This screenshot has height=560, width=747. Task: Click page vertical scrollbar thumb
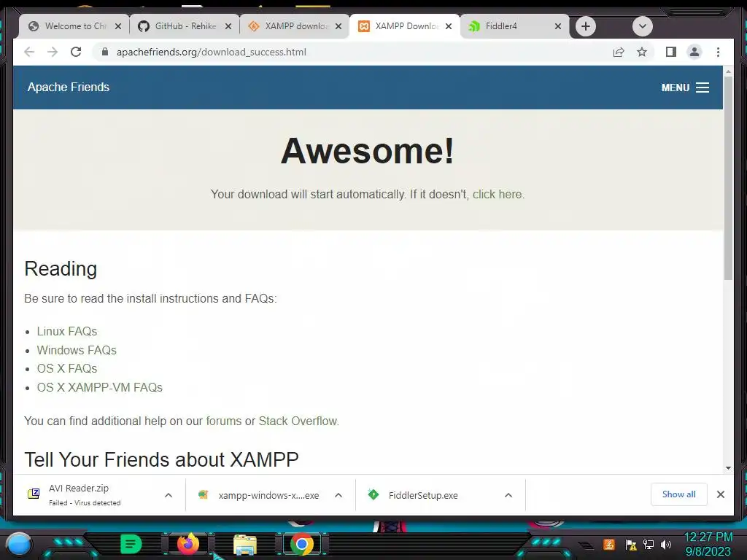click(x=728, y=178)
